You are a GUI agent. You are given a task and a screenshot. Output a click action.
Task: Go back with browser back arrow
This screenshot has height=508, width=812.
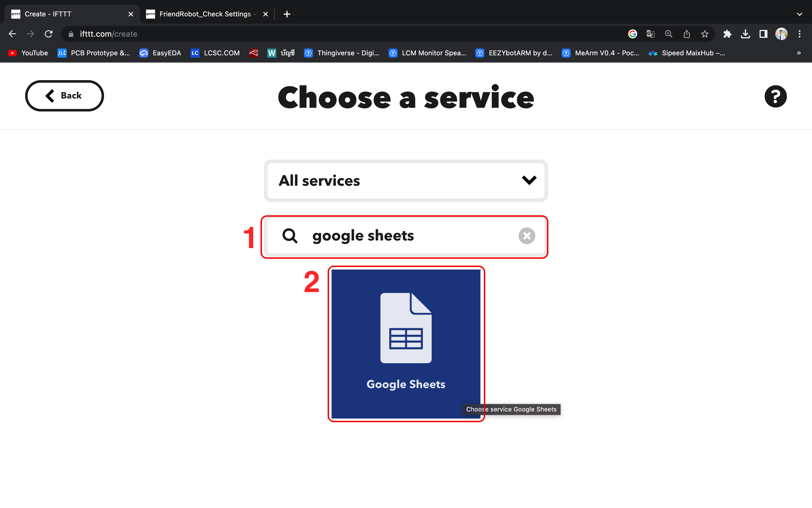click(x=12, y=34)
